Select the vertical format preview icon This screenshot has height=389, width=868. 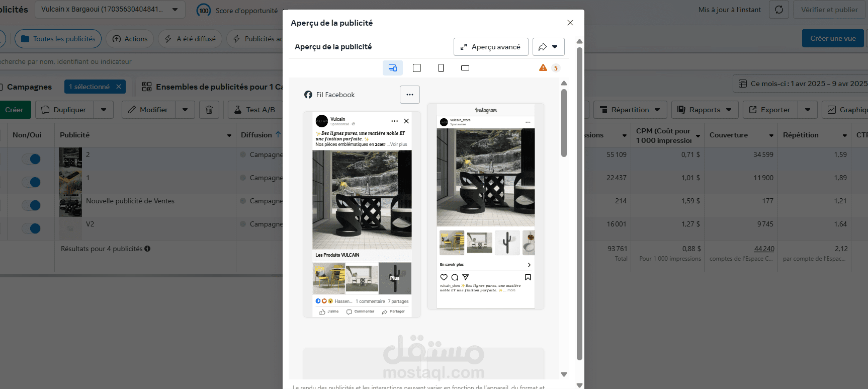[441, 68]
